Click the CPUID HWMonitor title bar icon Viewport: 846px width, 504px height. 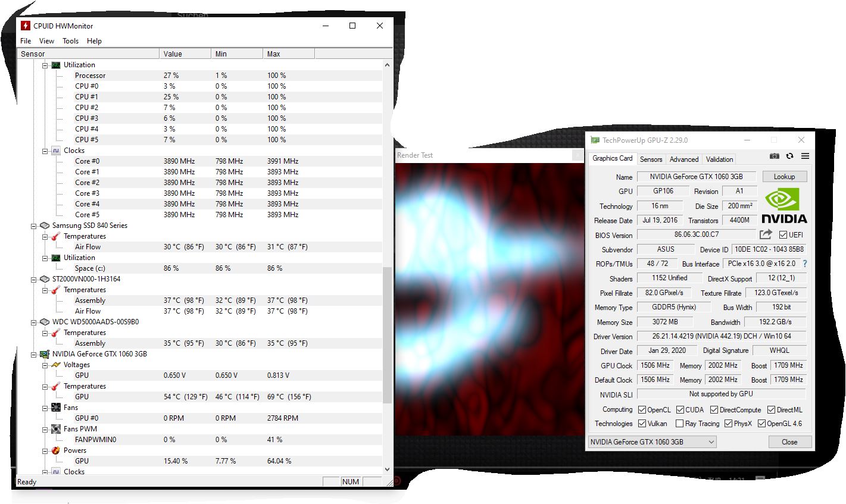tap(25, 26)
